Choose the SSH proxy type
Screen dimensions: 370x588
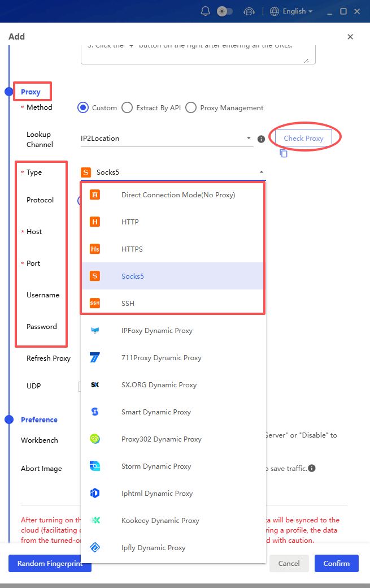173,303
